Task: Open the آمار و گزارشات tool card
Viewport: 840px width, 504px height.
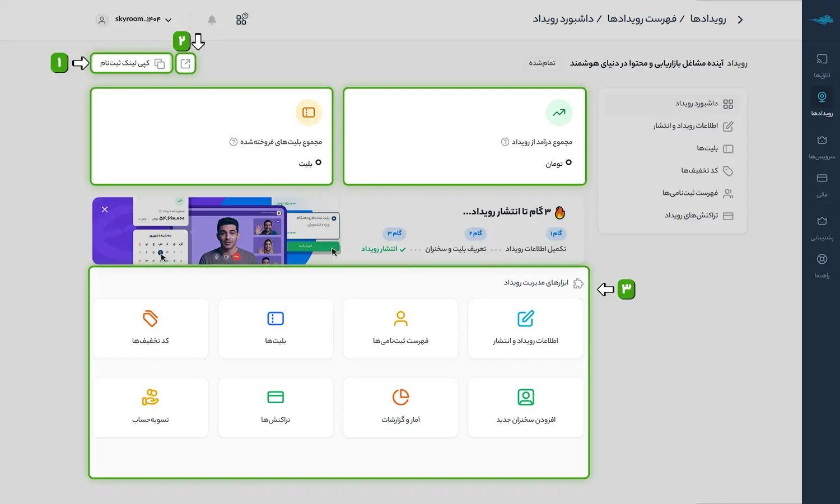Action: (x=400, y=407)
